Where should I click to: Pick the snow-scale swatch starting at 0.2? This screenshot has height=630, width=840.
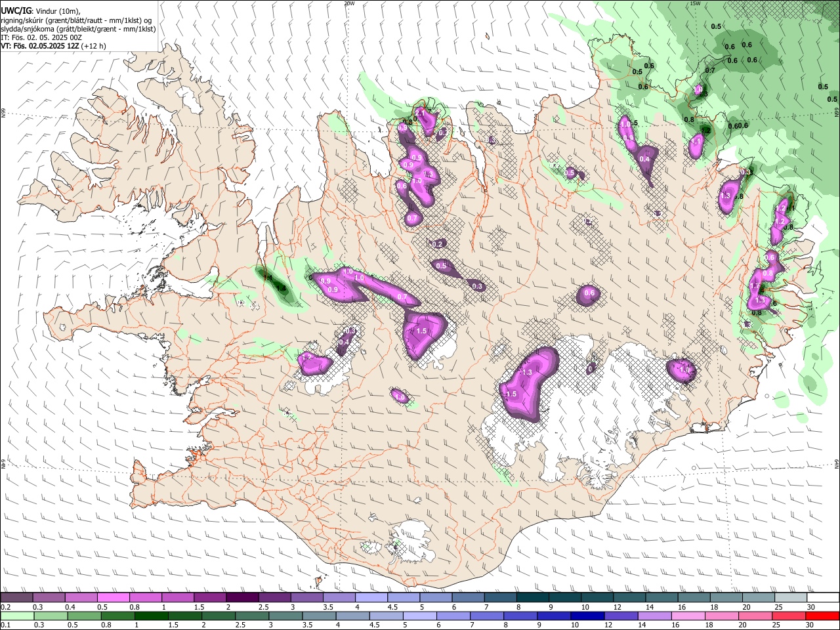pyautogui.click(x=16, y=598)
